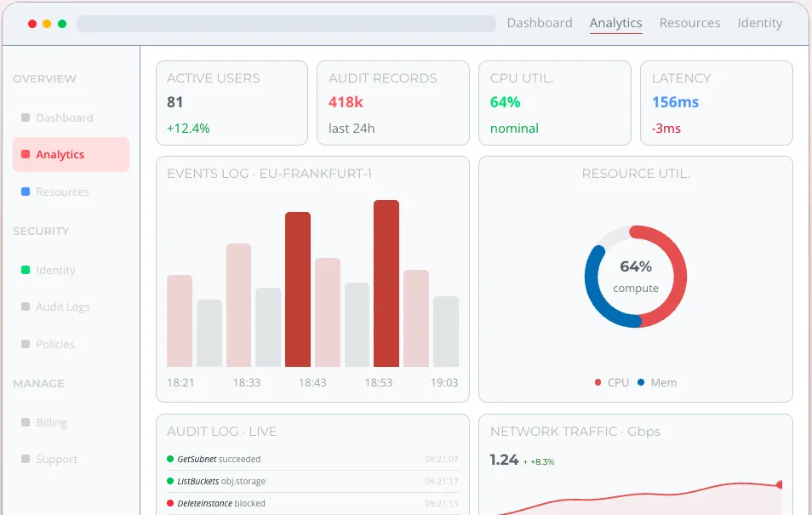This screenshot has height=515, width=812.
Task: Open the Active Users card
Action: click(232, 103)
